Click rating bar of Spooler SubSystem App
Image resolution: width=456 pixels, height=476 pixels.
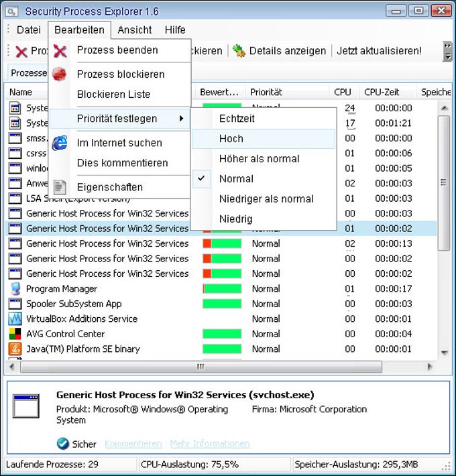(222, 304)
